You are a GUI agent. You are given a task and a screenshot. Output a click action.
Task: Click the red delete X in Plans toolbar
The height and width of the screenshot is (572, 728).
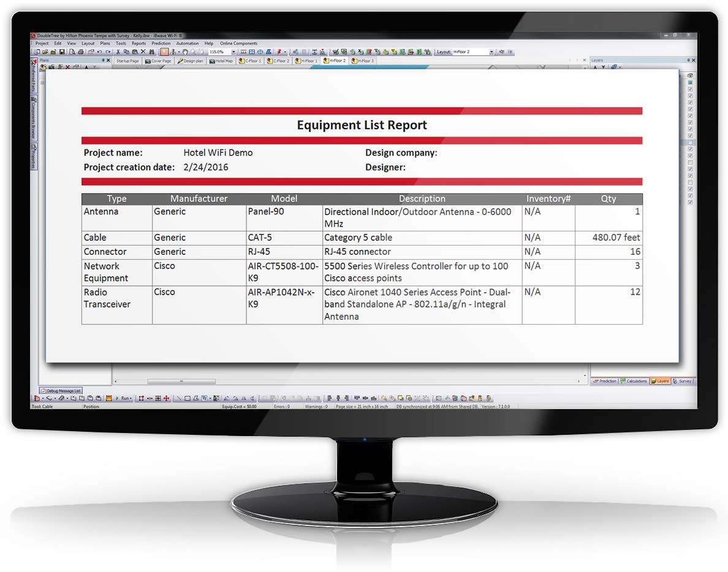[x=67, y=67]
